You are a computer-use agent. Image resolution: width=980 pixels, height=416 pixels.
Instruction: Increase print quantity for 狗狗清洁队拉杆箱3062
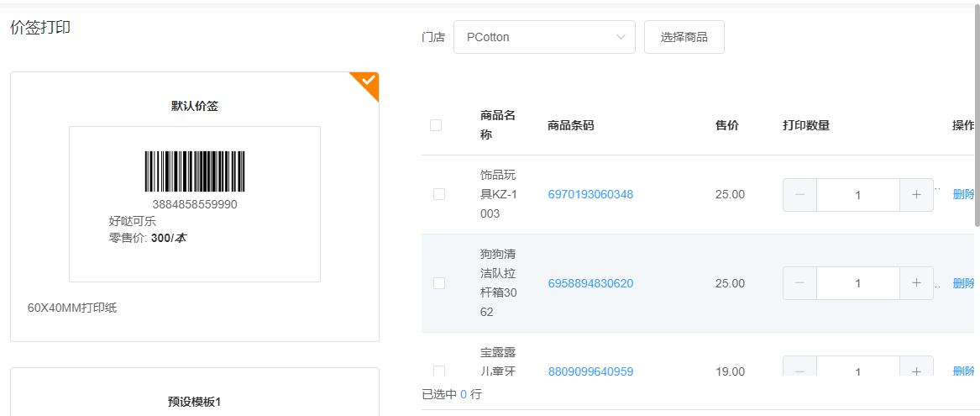pos(916,283)
